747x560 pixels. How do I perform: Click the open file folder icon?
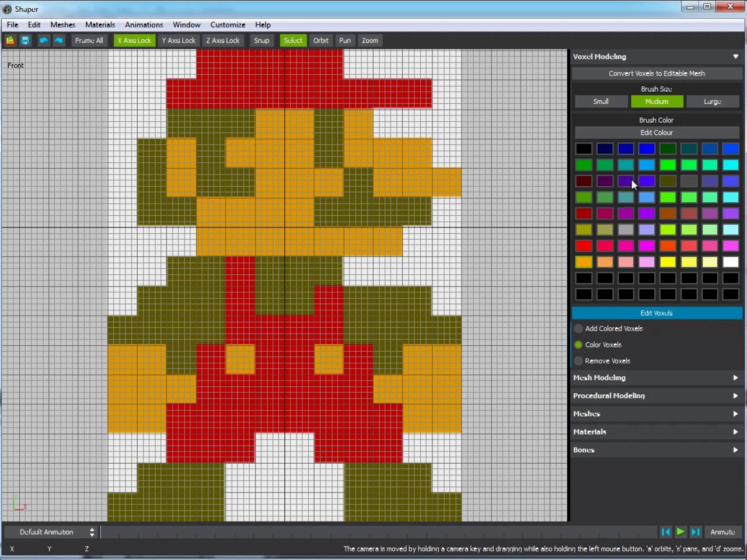point(10,40)
